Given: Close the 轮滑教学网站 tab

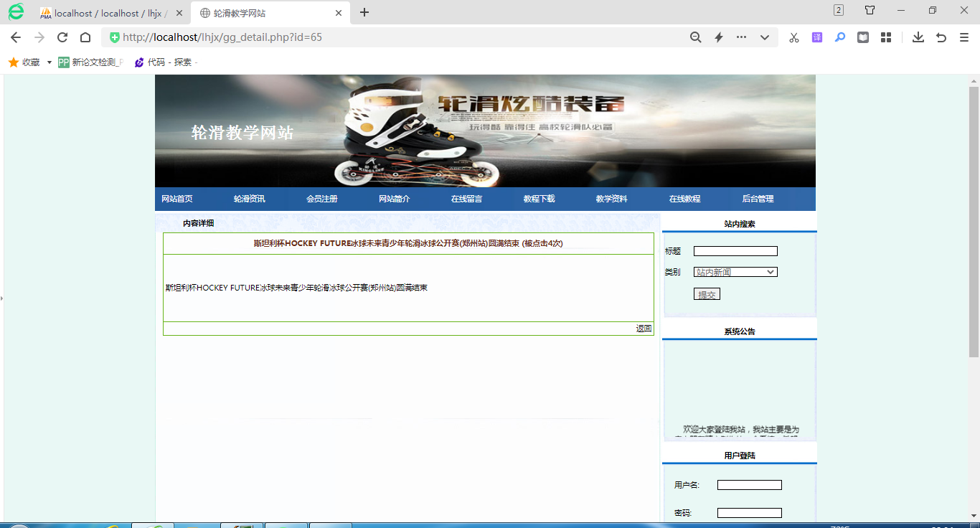Looking at the screenshot, I should click(339, 13).
